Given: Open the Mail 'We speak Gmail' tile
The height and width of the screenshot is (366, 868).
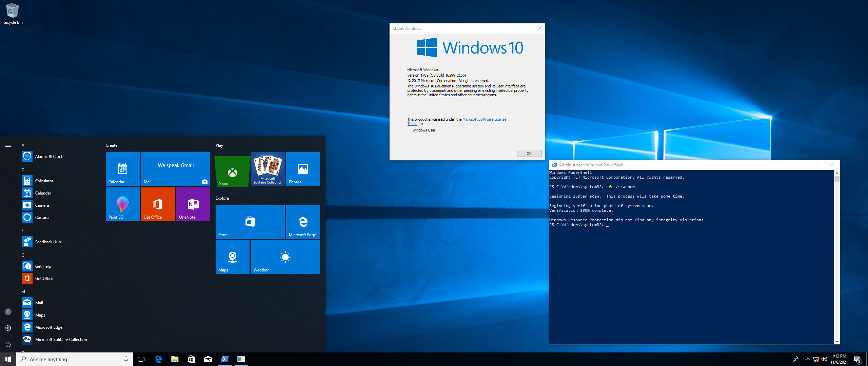Looking at the screenshot, I should tap(176, 169).
